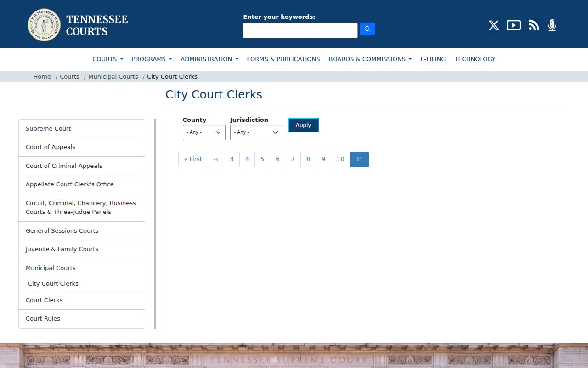Expand the County dropdown
This screenshot has height=368, width=588.
click(204, 132)
